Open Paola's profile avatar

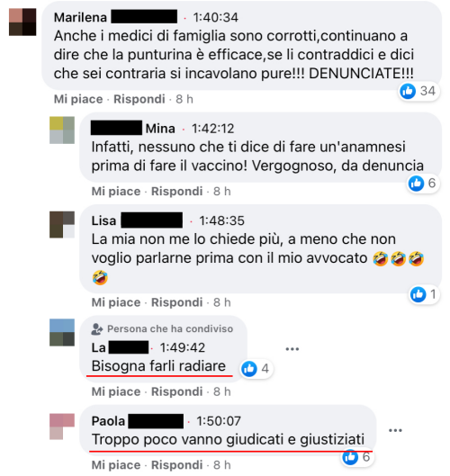pos(62,427)
